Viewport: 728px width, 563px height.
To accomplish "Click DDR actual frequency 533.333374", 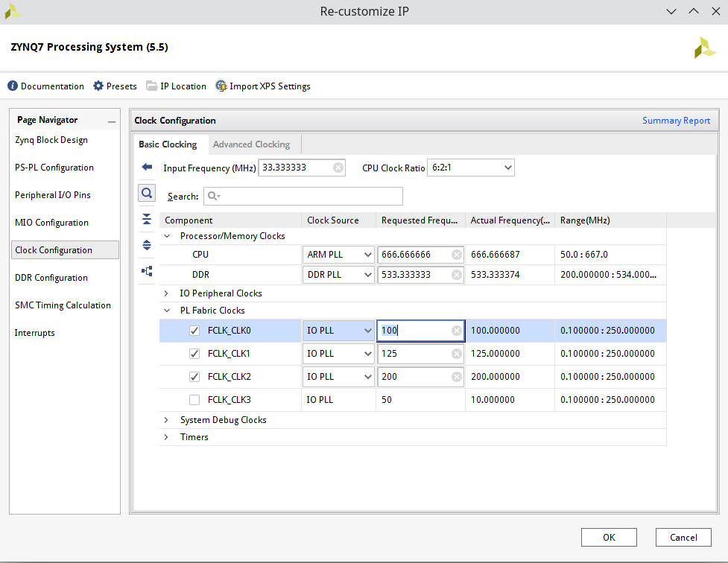I will coord(496,275).
